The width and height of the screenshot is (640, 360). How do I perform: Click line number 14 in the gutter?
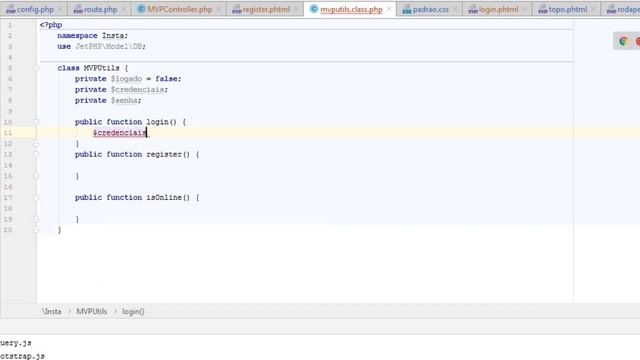pos(8,165)
